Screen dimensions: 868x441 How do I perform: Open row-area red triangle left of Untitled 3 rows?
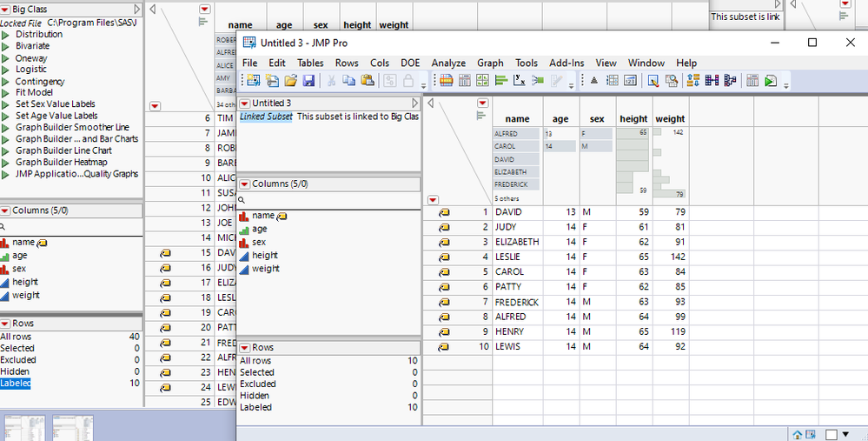pos(433,199)
